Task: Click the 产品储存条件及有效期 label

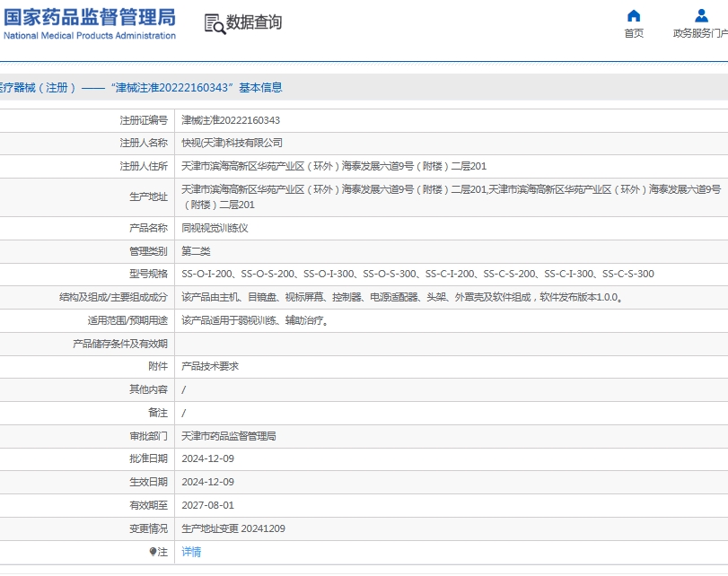Action: point(120,344)
